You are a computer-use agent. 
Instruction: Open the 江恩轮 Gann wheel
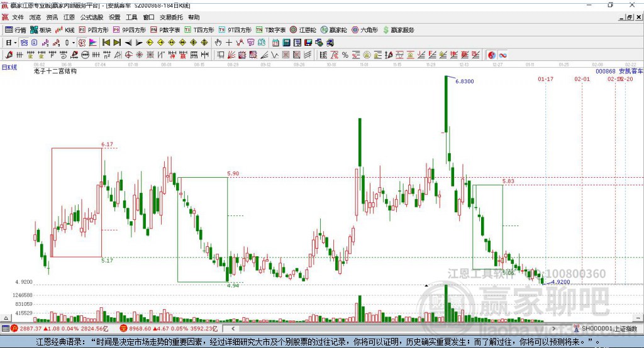303,30
